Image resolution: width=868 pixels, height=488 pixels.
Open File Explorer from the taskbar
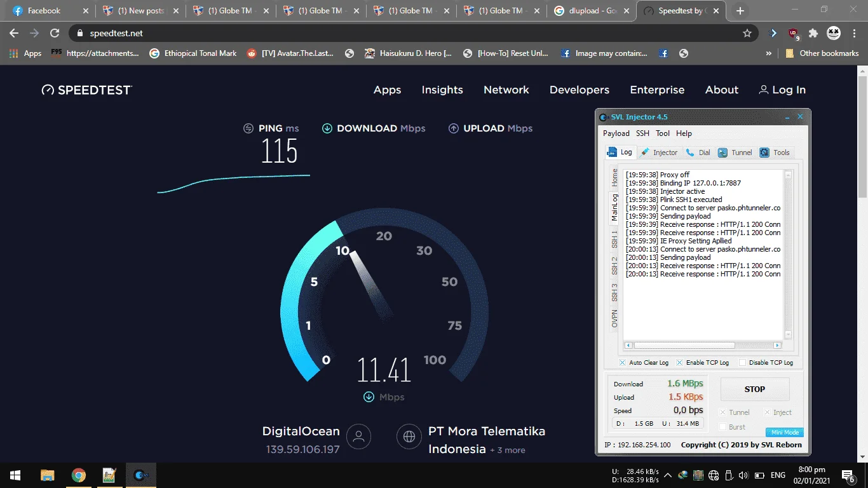[47, 475]
